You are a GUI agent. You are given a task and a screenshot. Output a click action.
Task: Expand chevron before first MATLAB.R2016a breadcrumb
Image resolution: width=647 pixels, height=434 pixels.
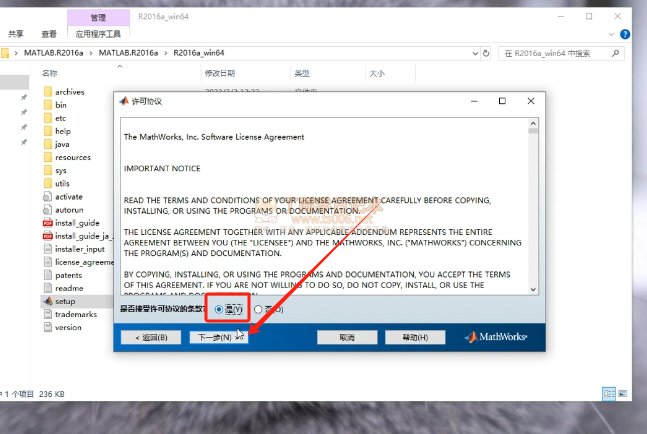16,53
